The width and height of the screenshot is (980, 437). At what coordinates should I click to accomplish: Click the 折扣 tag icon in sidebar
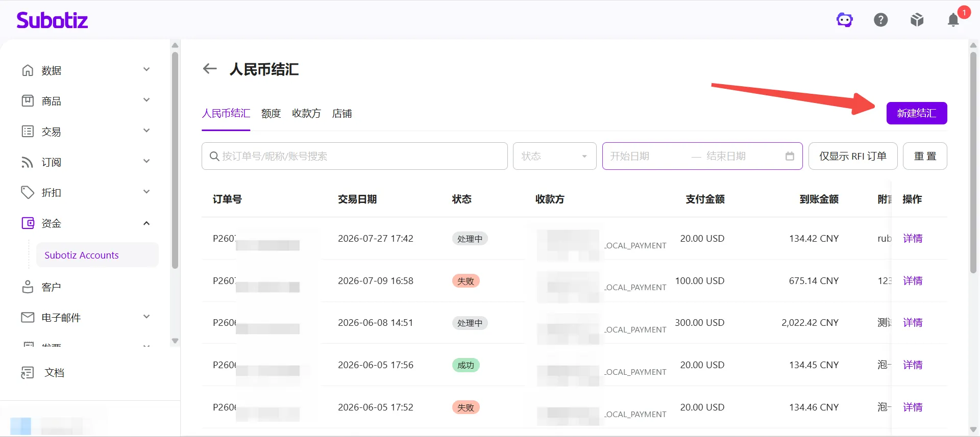point(28,192)
